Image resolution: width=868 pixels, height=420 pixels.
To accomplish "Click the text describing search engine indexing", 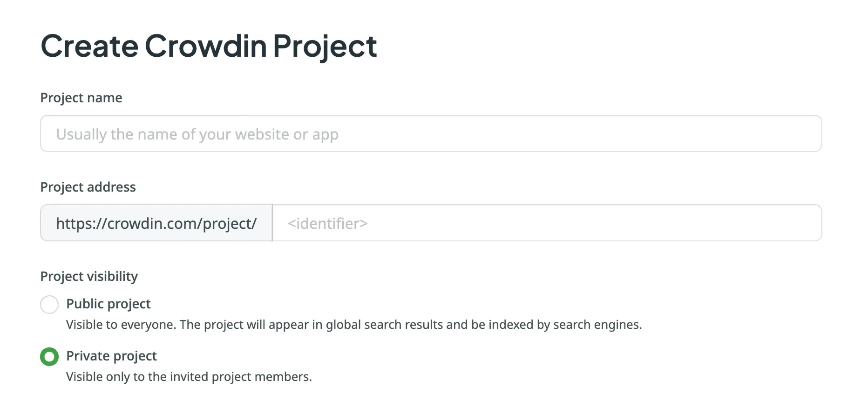I will click(x=354, y=325).
